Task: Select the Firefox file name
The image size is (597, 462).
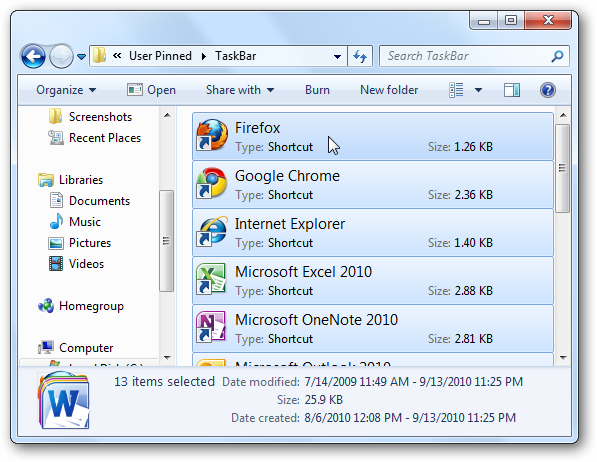Action: coord(257,128)
